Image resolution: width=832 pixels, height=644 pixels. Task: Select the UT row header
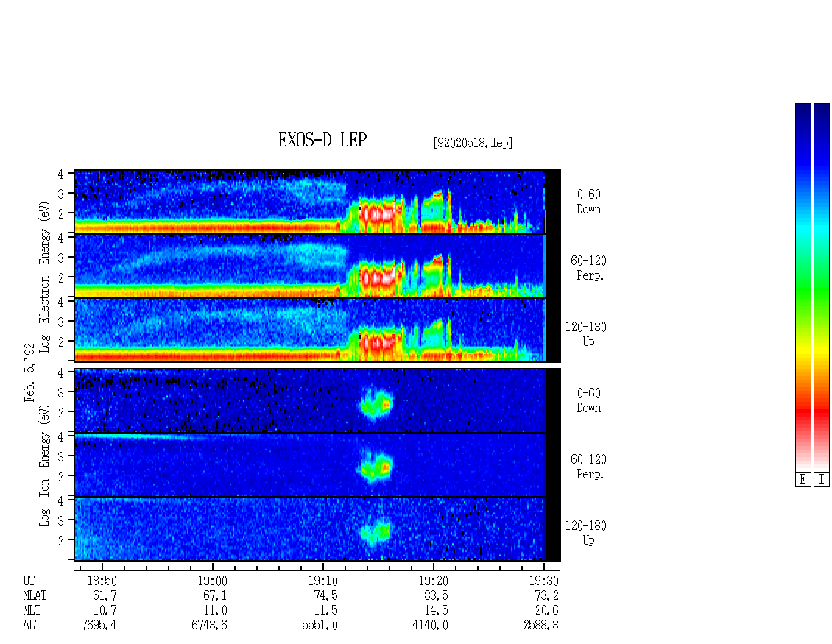point(29,581)
